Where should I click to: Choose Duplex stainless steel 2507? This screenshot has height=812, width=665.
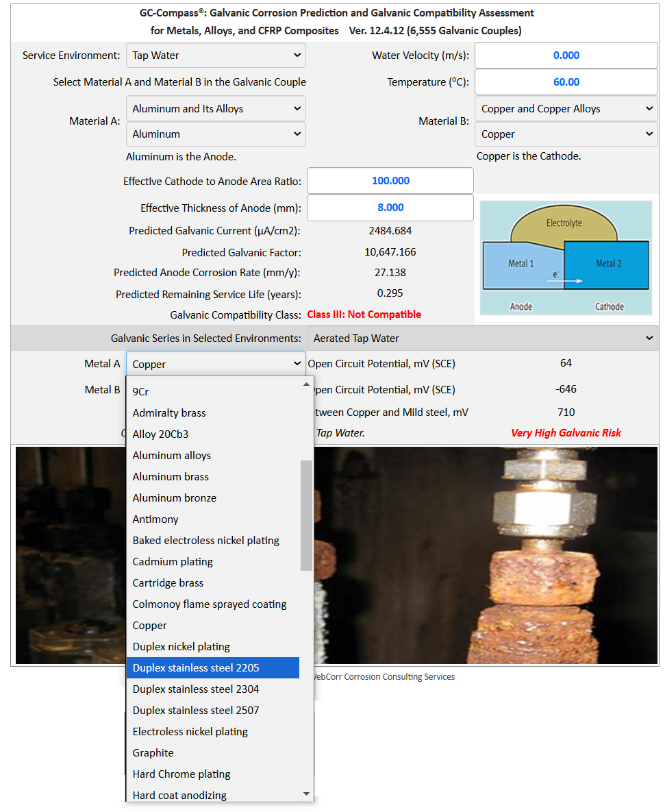[213, 710]
